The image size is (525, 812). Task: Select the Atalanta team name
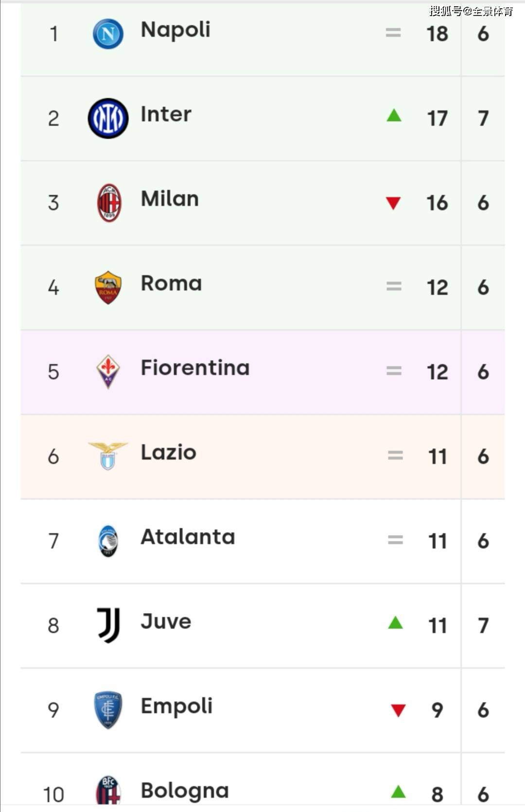(x=188, y=537)
